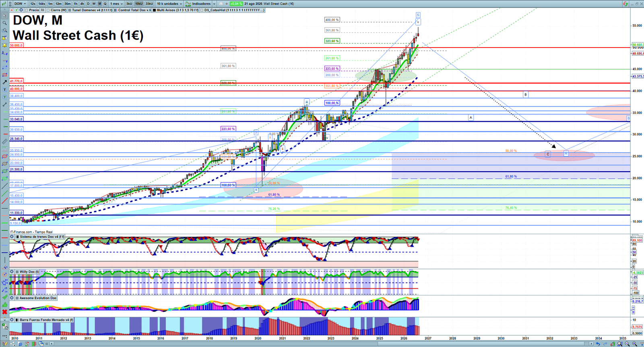Viewport: 644px width, 347px height.
Task: Select the boxed T text tool
Action: (5, 89)
